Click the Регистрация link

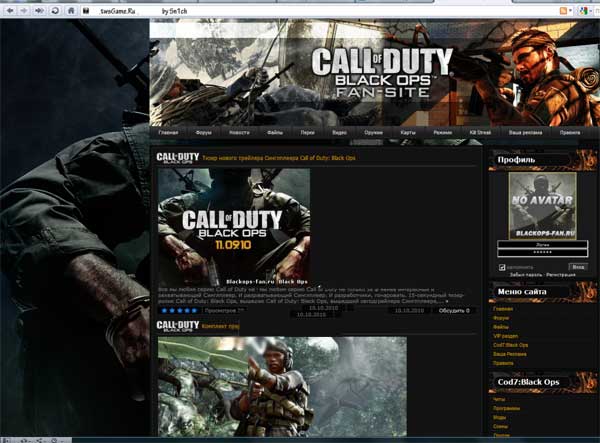[x=561, y=275]
